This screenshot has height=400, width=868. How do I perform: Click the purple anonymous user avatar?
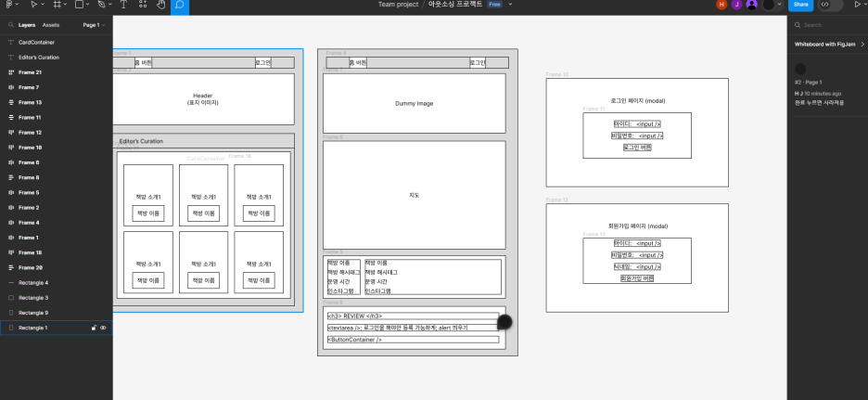point(751,5)
